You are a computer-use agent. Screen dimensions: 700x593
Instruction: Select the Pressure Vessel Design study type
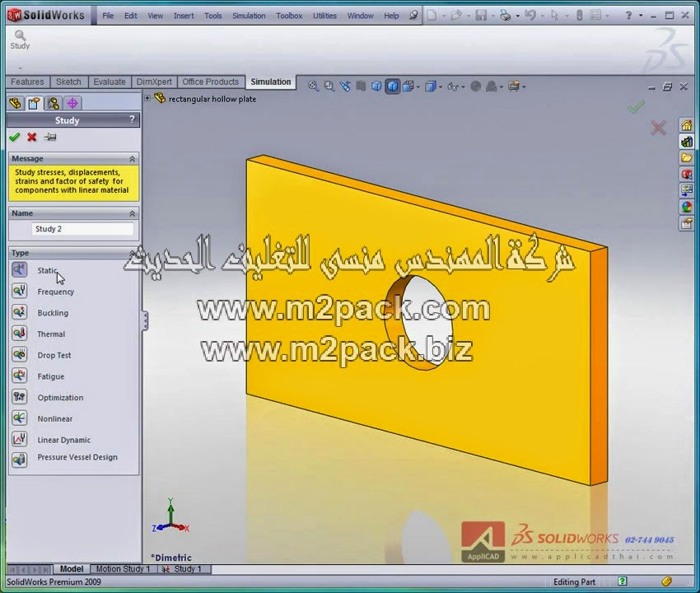77,457
